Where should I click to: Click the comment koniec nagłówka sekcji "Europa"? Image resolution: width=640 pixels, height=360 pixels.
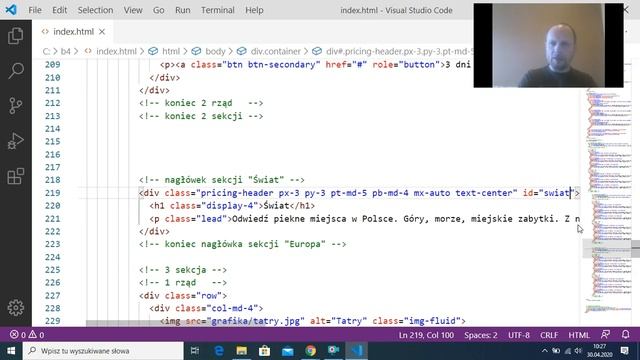click(x=242, y=244)
